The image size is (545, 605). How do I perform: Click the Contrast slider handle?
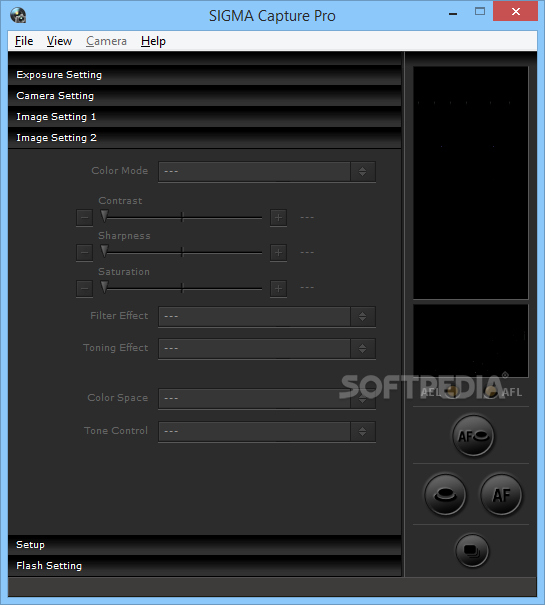coord(104,216)
